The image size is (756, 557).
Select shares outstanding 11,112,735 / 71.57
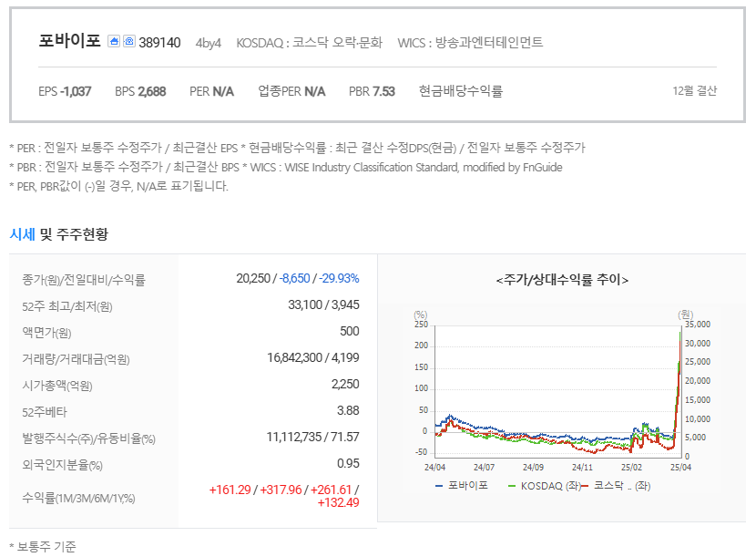point(313,438)
